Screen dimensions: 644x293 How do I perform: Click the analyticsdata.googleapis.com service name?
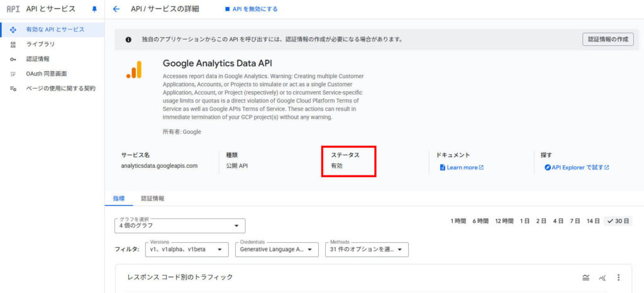pos(159,166)
